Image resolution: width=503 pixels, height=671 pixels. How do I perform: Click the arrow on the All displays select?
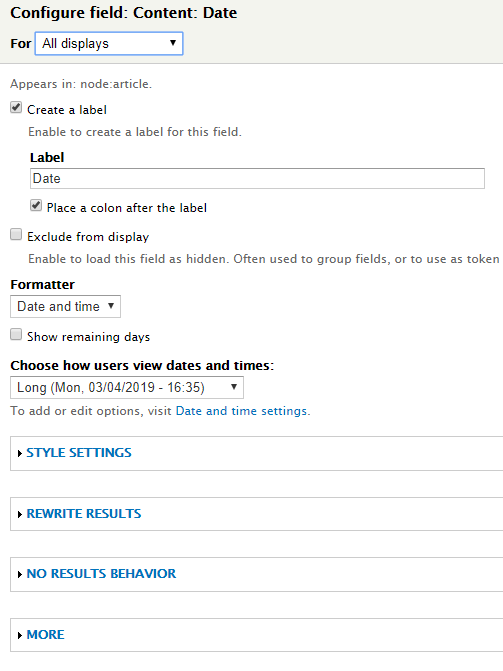173,42
